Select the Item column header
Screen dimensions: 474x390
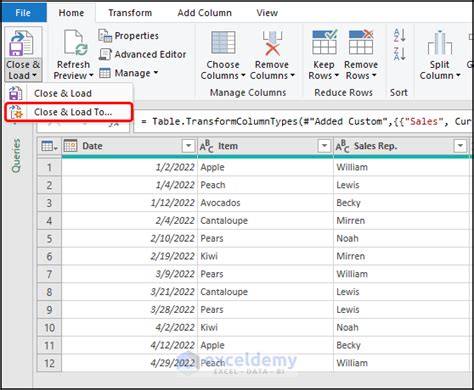coord(265,146)
